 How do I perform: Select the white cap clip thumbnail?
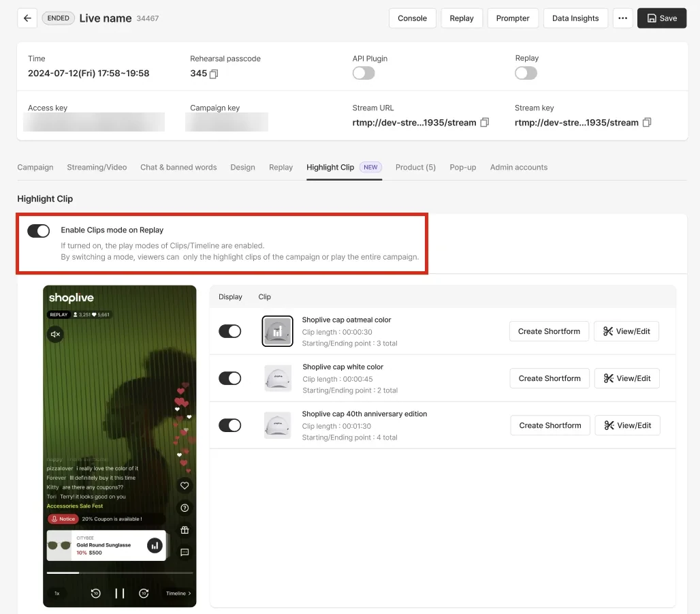278,378
